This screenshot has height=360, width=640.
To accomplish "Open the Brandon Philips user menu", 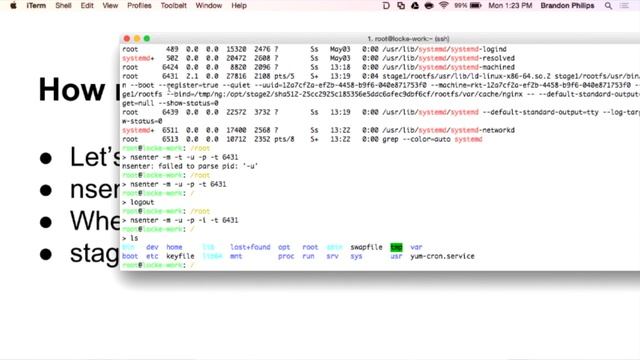I will point(567,6).
